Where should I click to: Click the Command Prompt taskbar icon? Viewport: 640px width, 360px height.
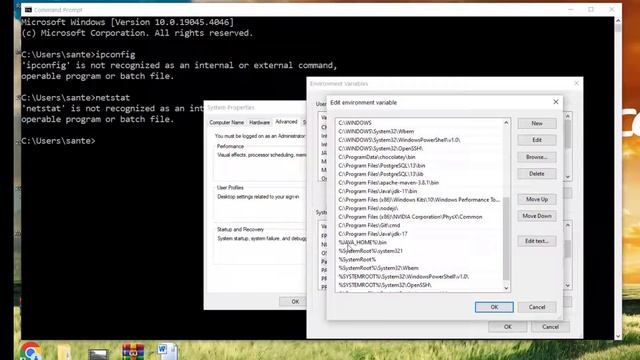(98, 353)
